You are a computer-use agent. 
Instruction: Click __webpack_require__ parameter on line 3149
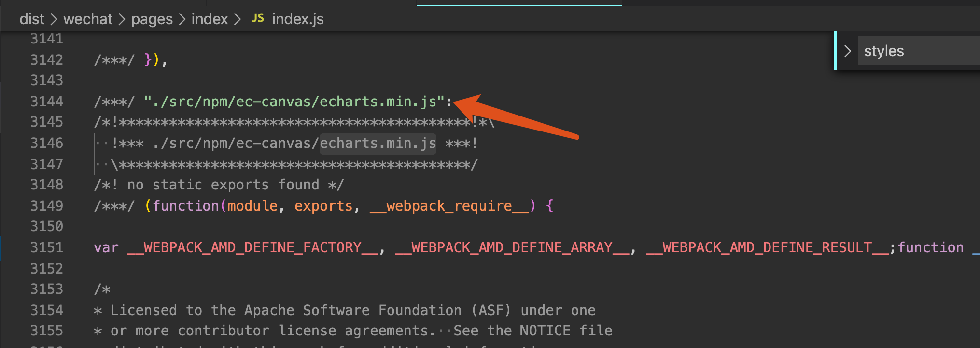(x=449, y=206)
